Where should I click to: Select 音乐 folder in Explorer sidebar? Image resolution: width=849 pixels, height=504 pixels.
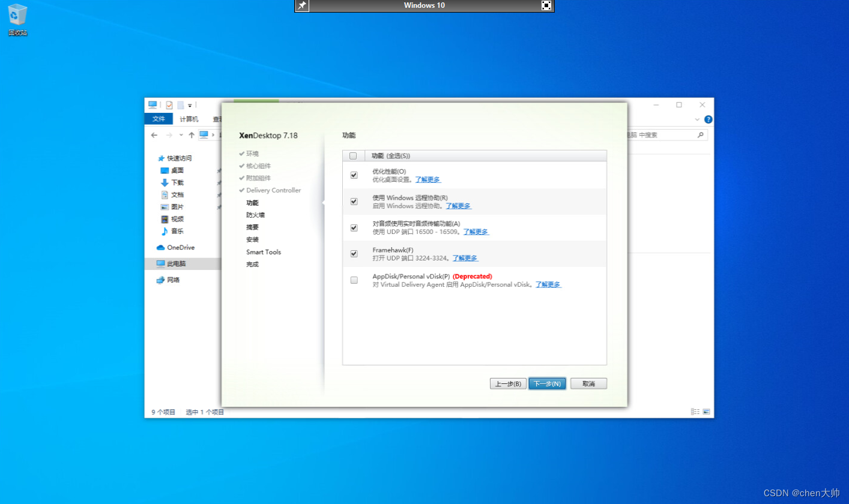click(172, 231)
